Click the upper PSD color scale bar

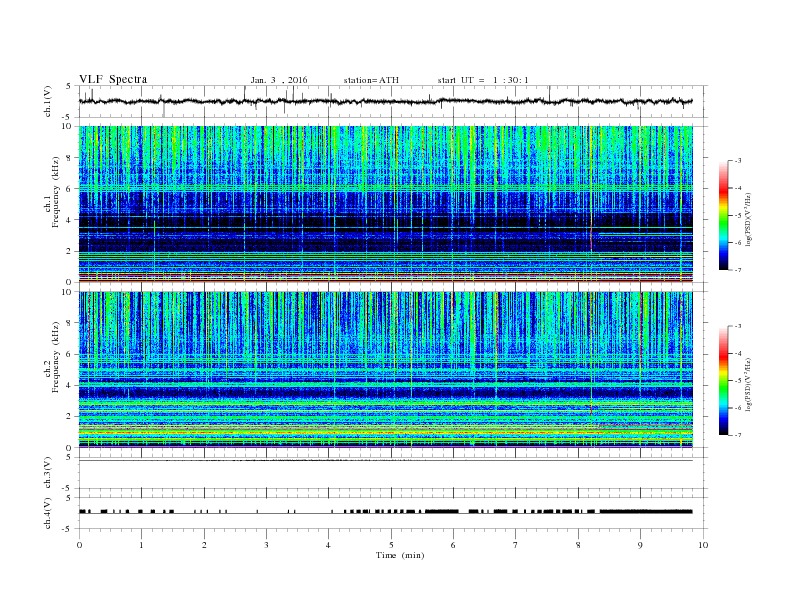(x=723, y=215)
